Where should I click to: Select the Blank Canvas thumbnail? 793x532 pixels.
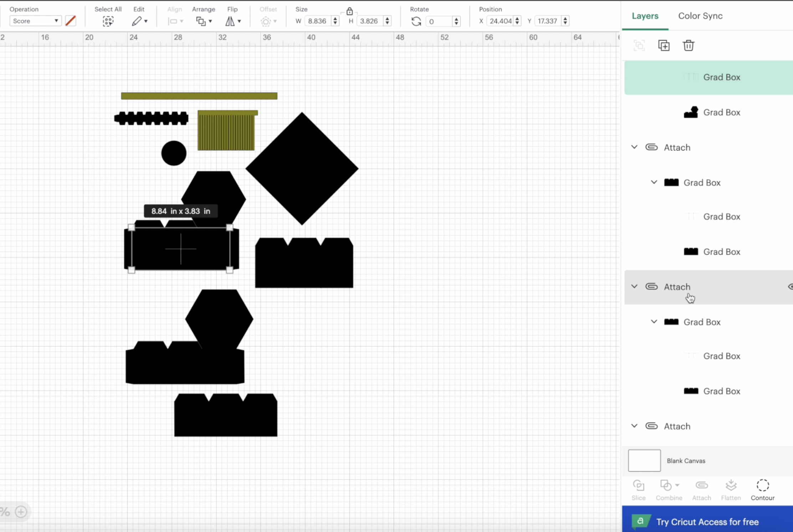tap(644, 461)
